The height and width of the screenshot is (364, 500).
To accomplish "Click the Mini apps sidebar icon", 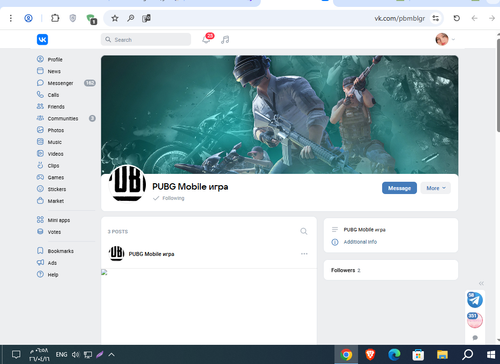I will [40, 220].
